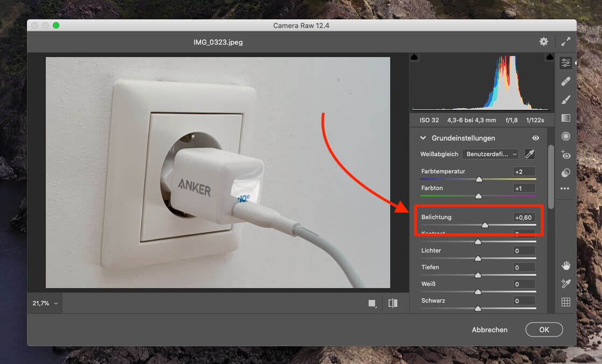
Task: Select the Radial Filter tool
Action: point(565,136)
